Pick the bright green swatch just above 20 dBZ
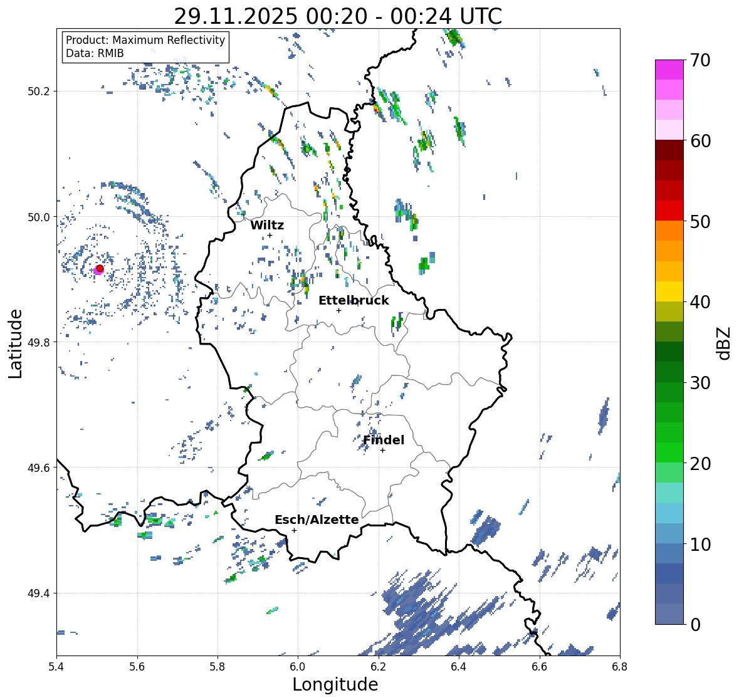 pos(669,452)
